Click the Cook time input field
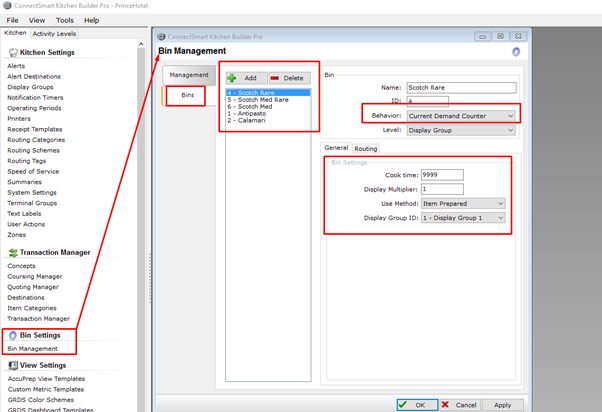Screen dimensions: 602x412 pos(442,175)
